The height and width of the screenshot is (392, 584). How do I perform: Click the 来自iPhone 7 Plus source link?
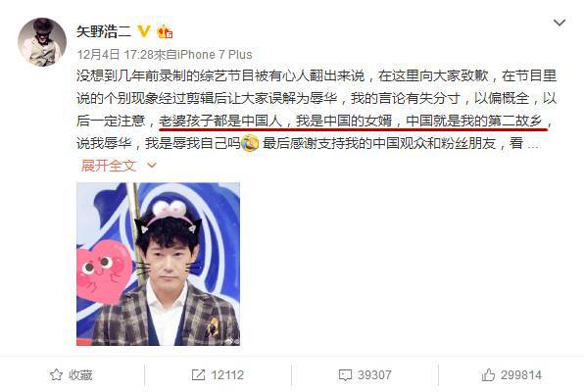(x=203, y=55)
